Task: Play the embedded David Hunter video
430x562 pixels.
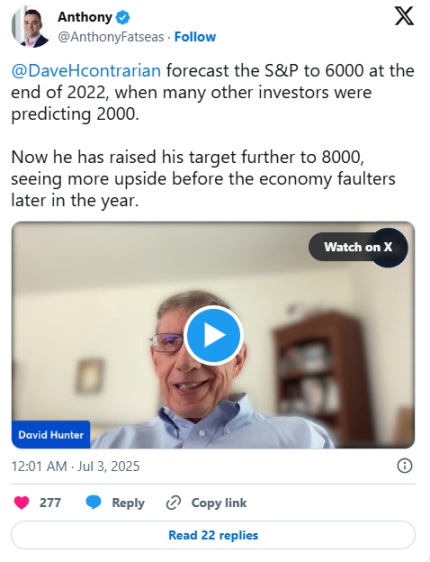Action: pyautogui.click(x=214, y=335)
